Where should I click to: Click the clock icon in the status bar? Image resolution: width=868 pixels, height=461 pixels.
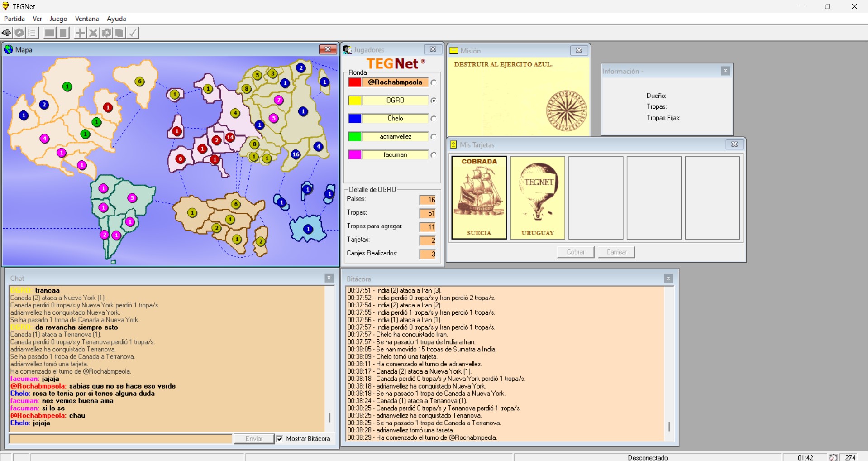833,457
